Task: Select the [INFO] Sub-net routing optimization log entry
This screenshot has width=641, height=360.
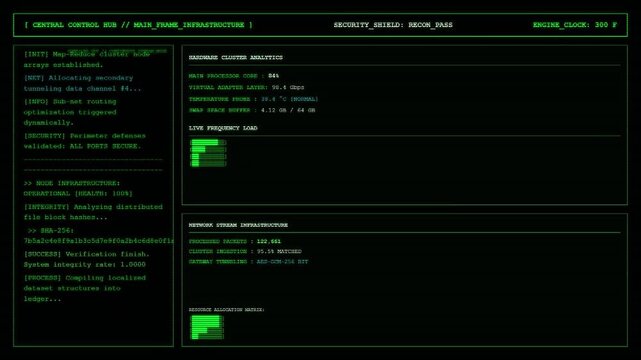Action: coord(70,112)
